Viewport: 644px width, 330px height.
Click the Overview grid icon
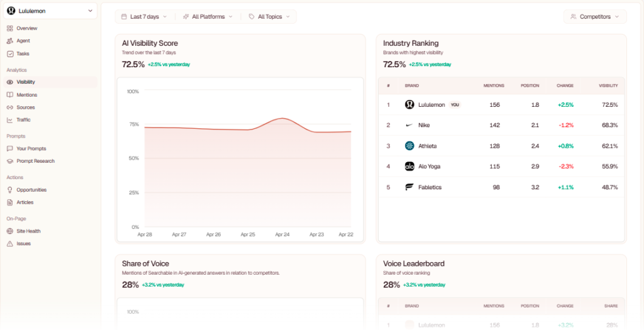pyautogui.click(x=10, y=28)
